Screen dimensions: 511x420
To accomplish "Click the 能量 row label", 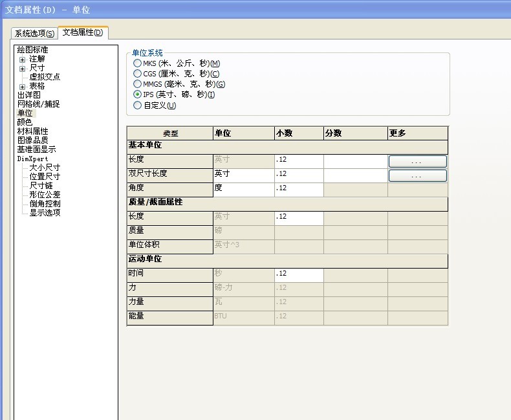I will 170,318.
